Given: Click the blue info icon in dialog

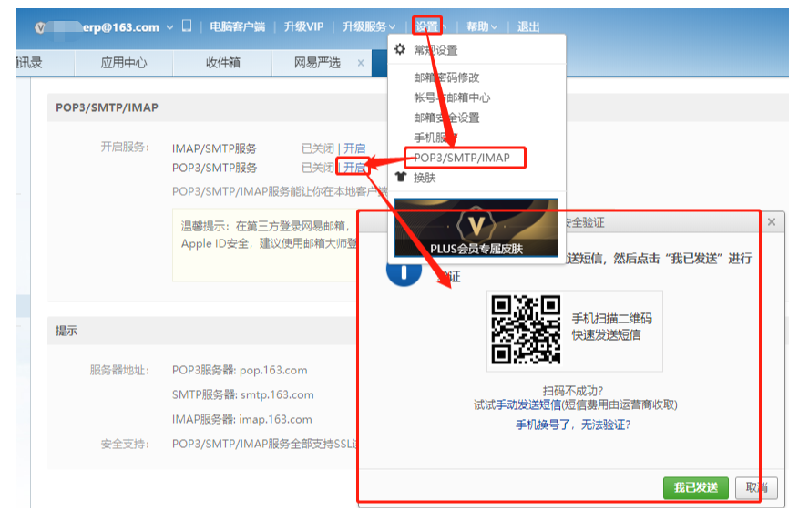Looking at the screenshot, I should [x=404, y=272].
